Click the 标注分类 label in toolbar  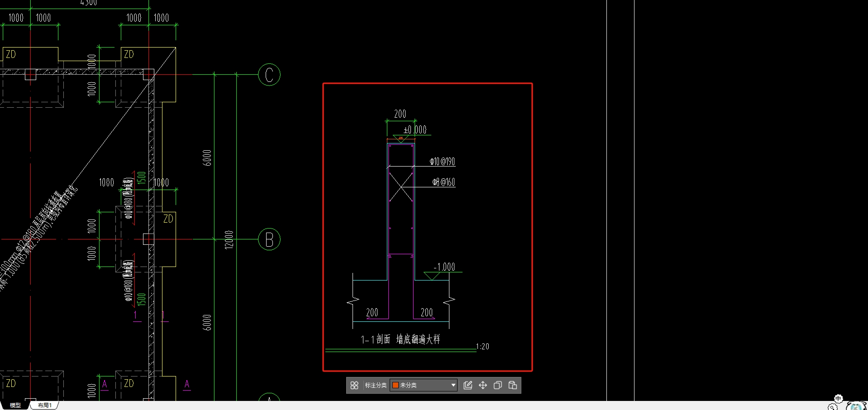[x=376, y=385]
